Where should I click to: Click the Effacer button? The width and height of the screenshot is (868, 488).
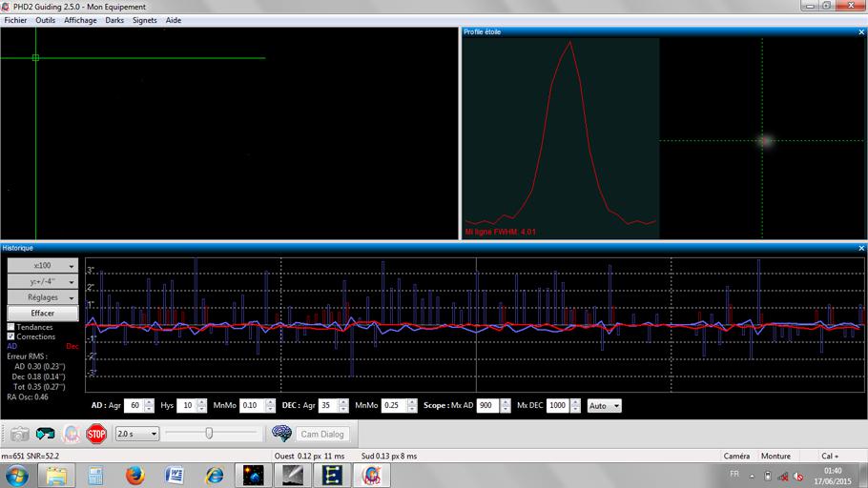43,314
